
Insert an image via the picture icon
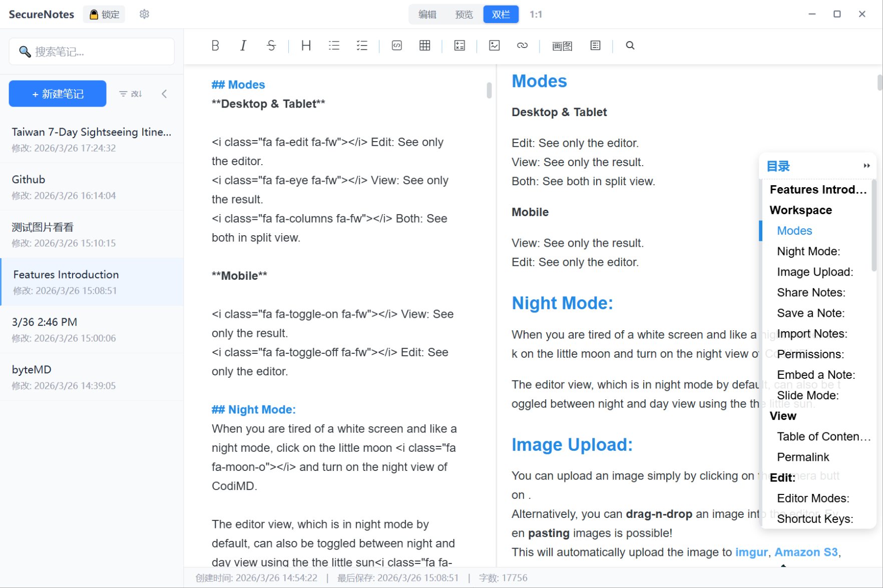tap(495, 46)
